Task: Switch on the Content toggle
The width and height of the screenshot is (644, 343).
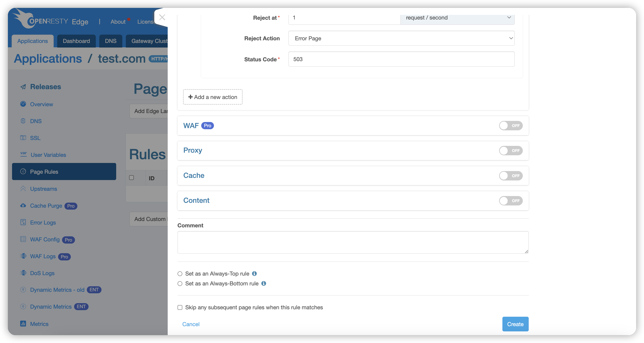Action: click(511, 201)
